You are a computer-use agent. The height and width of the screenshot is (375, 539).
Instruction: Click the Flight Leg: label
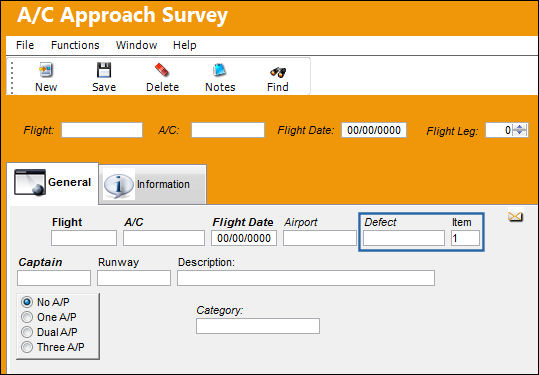click(452, 131)
